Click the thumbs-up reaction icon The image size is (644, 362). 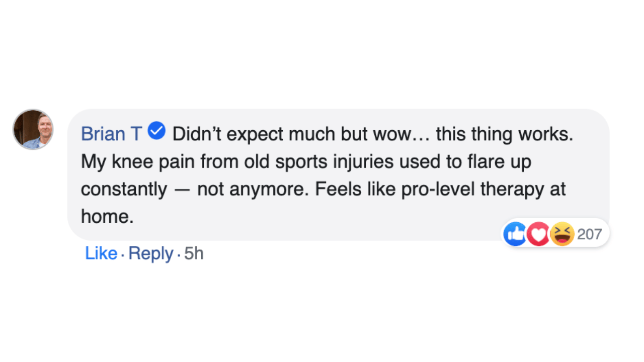pyautogui.click(x=515, y=234)
